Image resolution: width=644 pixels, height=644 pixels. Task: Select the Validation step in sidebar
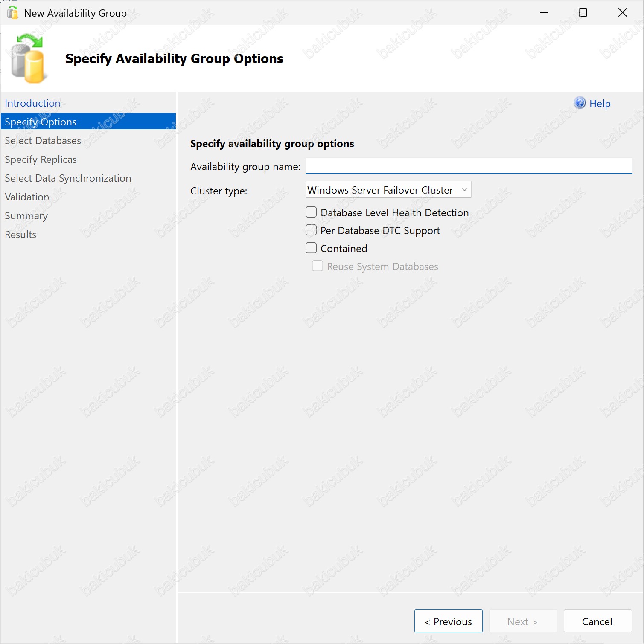[27, 197]
